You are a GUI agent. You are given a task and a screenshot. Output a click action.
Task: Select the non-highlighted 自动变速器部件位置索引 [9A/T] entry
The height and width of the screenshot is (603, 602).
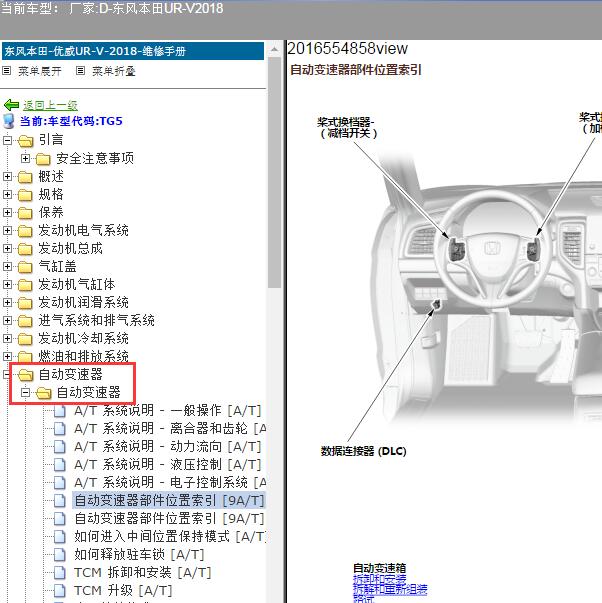click(169, 518)
